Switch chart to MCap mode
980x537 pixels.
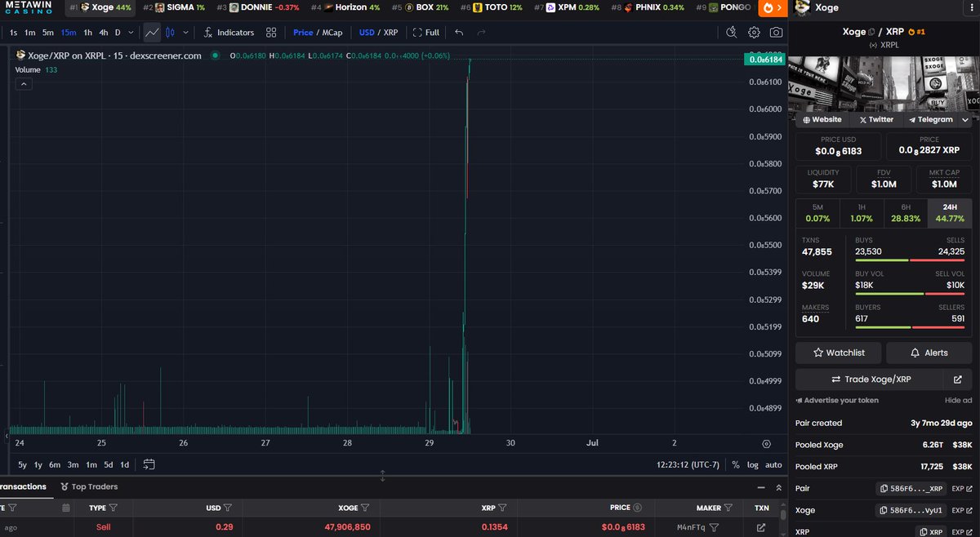332,33
